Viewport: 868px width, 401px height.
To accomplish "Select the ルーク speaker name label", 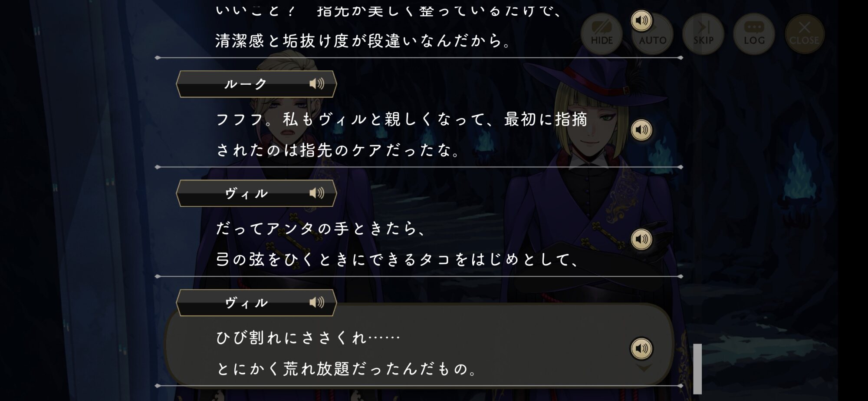I will [x=246, y=84].
